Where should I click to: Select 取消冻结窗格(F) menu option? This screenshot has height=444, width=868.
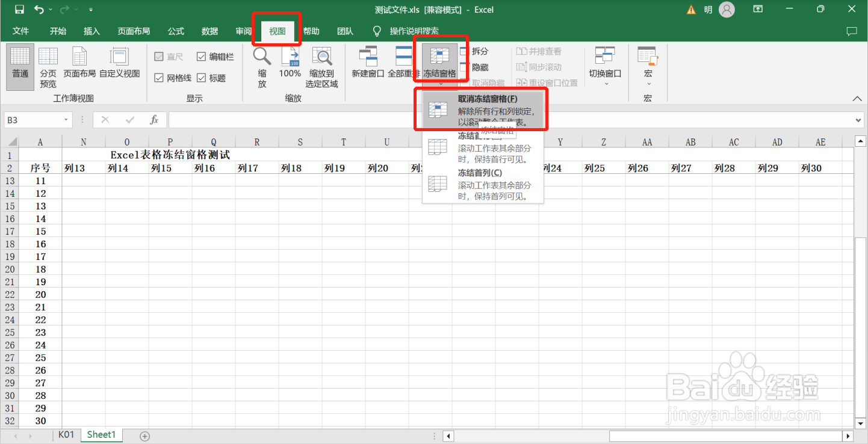tap(483, 110)
